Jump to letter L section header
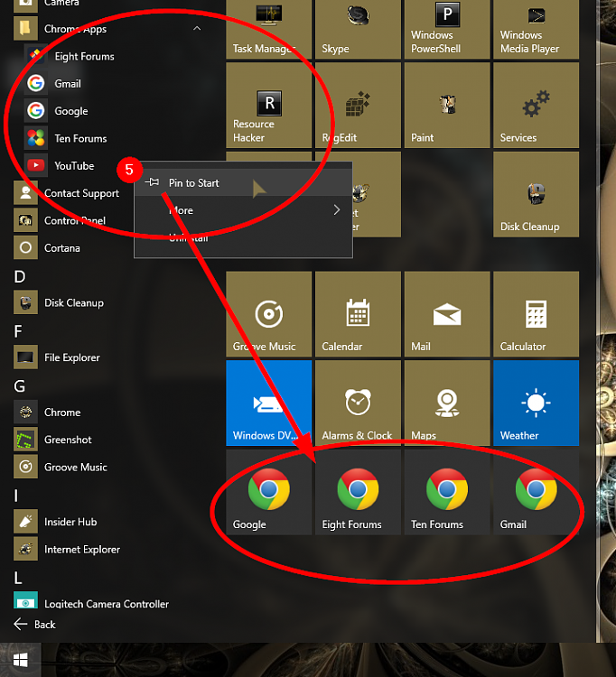 18,578
